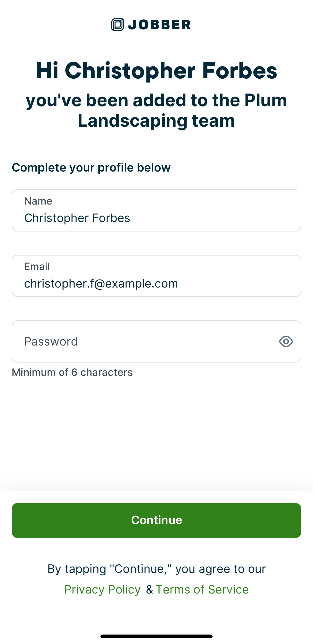This screenshot has height=644, width=313.
Task: Click 'Complete your profile below' text
Action: point(91,167)
